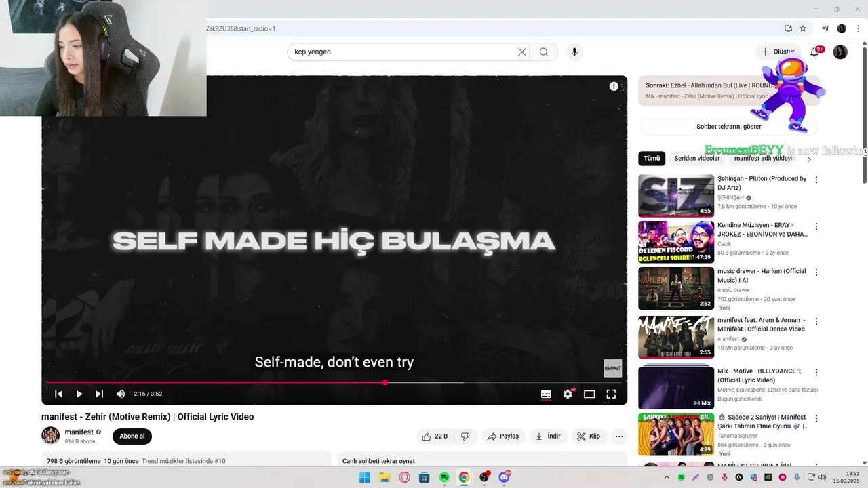Open Discord from the taskbar
Screen dimensions: 868x488
(504, 477)
